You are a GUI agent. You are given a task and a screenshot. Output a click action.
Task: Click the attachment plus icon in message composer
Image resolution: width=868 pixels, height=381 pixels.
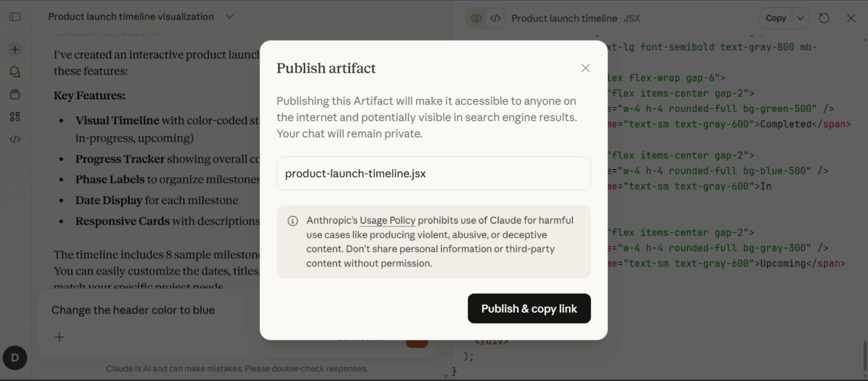tap(59, 337)
